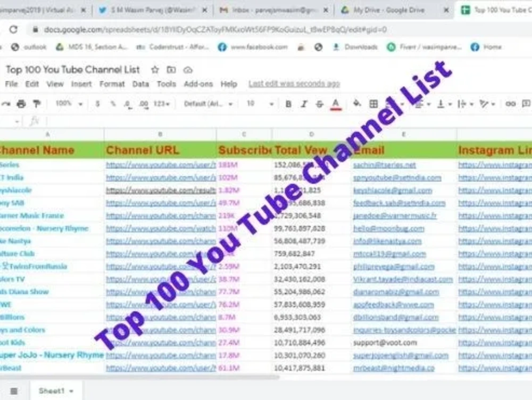
Task: Open the Sheet1 tab dropdown arrow
Action: point(71,391)
